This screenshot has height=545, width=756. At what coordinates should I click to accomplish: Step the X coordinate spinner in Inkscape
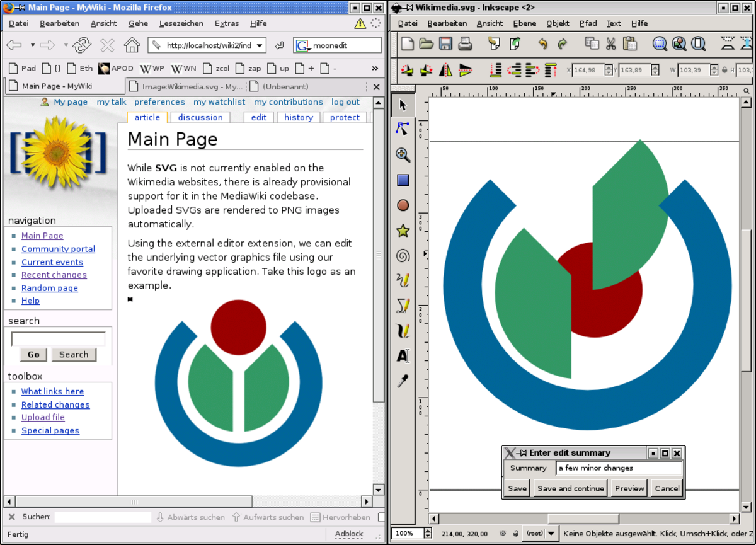[x=608, y=70]
